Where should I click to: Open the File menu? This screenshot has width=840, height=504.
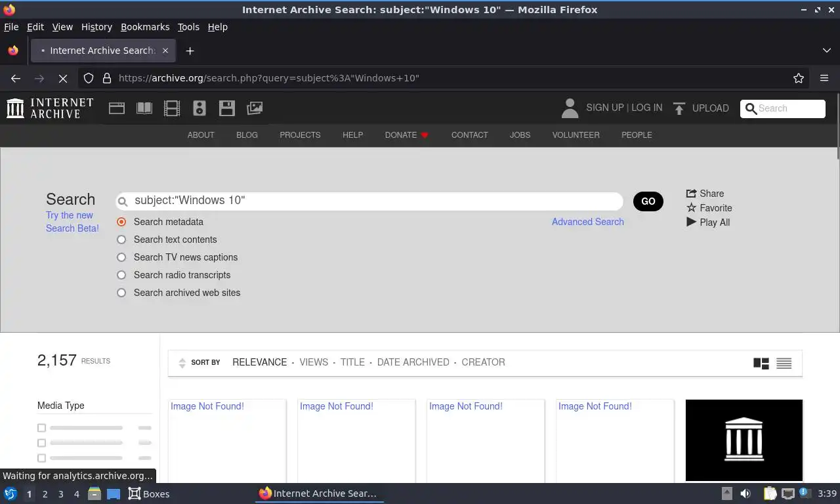click(x=11, y=27)
